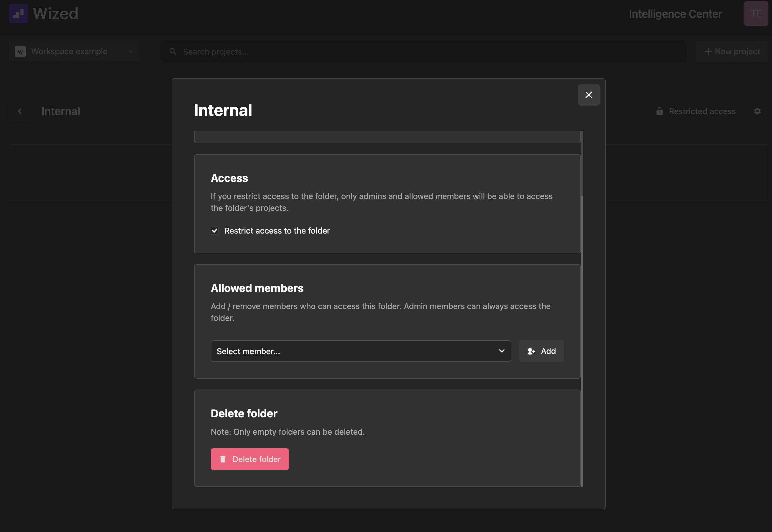Open folder settings gear icon
The width and height of the screenshot is (772, 532).
tap(757, 111)
